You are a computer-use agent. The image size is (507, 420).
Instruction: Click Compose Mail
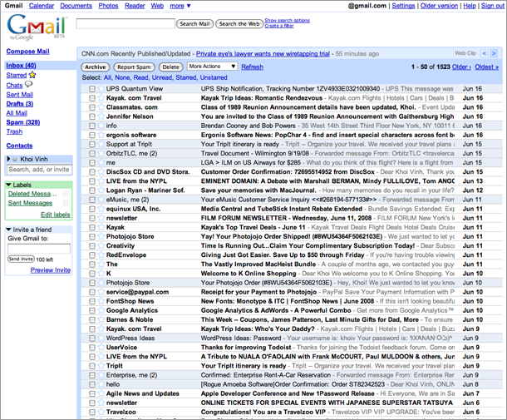(27, 52)
